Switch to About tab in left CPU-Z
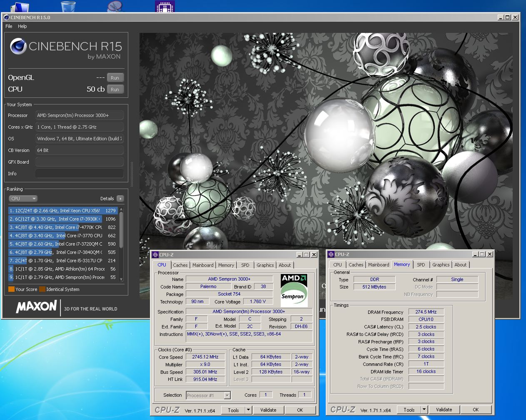The height and width of the screenshot is (420, 526). (285, 265)
